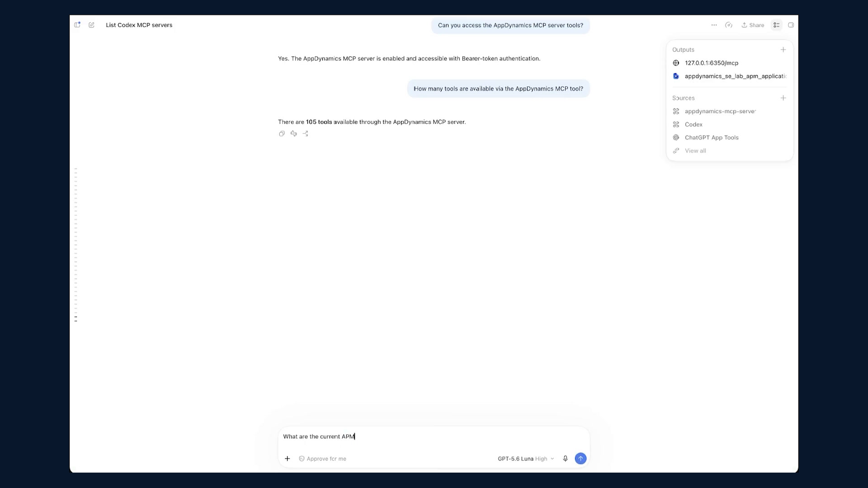Viewport: 868px width, 488px height.
Task: Start voice dictation with microphone icon
Action: pos(565,459)
